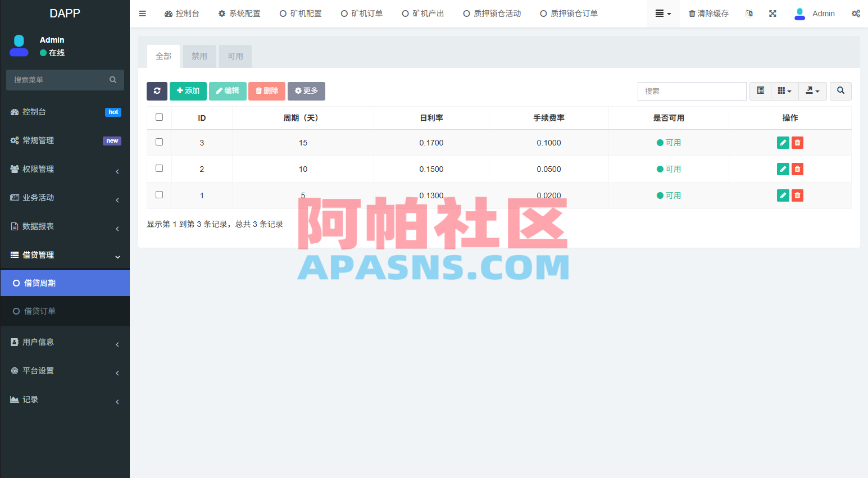Screen dimensions: 868x478
Task: Open 借贷订单 in sidebar
Action: (65, 311)
